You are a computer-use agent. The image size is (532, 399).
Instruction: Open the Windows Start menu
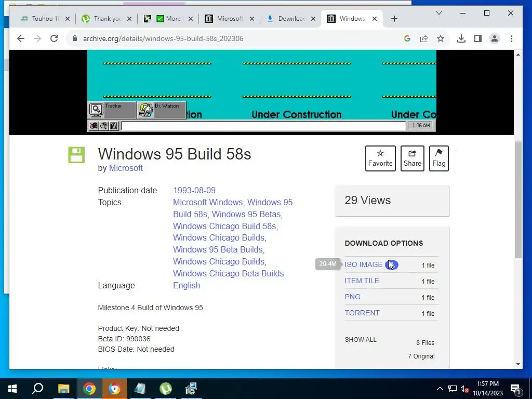click(12, 389)
